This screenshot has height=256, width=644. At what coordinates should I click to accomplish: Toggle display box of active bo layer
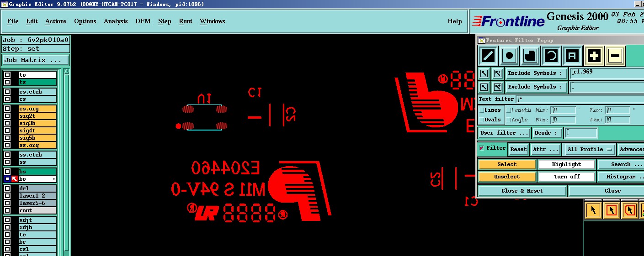coord(7,179)
